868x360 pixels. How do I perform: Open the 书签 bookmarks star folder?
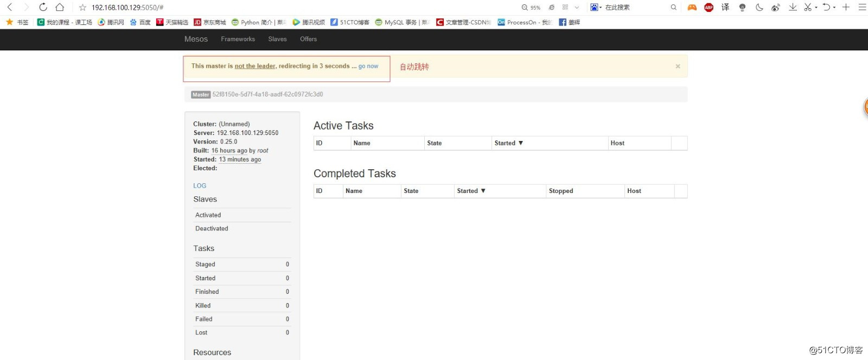17,22
